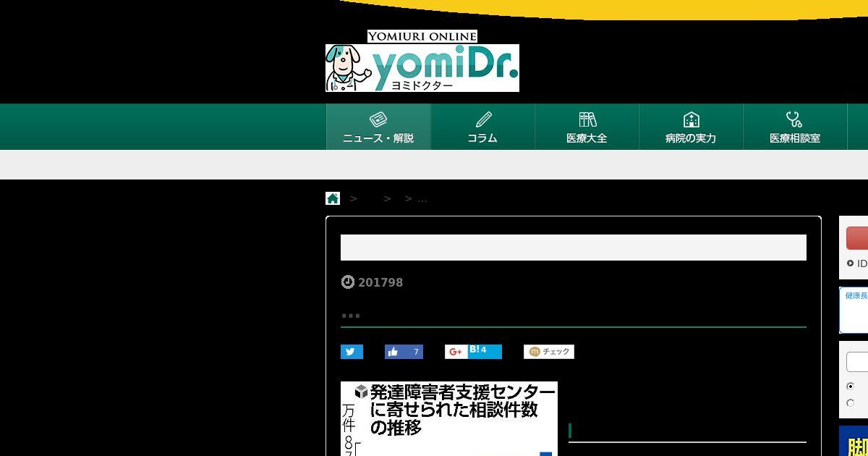Click the ID link in sidebar
This screenshot has width=868, height=456.
[857, 264]
